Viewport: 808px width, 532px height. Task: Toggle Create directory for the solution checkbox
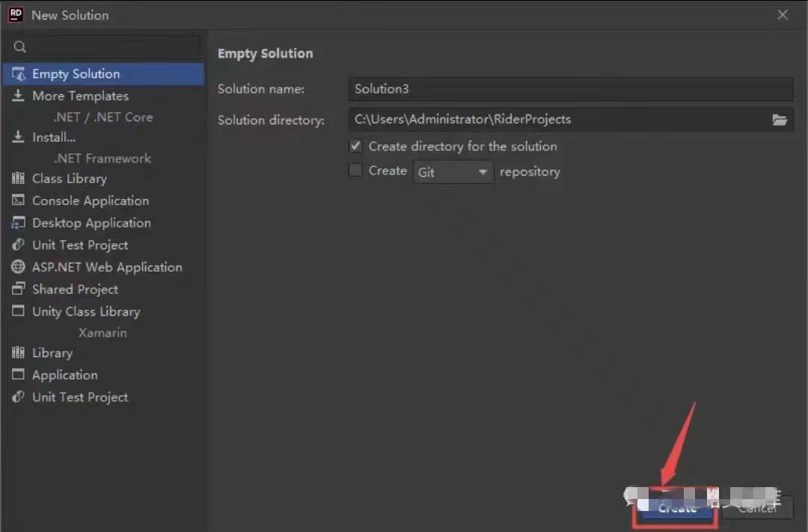[x=355, y=146]
